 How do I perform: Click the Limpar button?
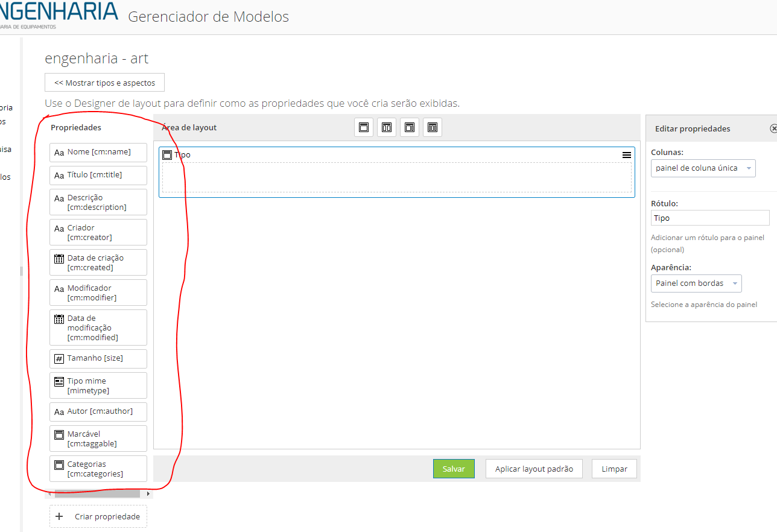pos(614,469)
